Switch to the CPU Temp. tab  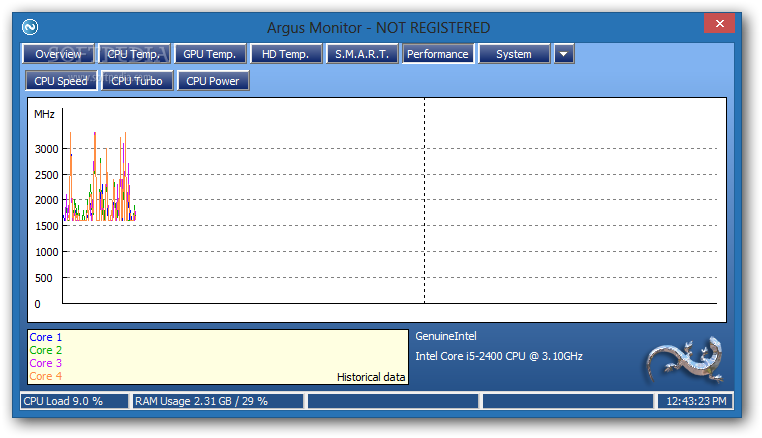134,54
